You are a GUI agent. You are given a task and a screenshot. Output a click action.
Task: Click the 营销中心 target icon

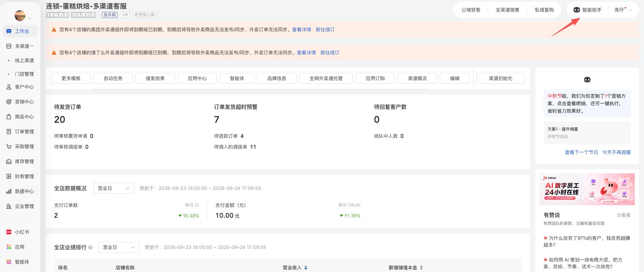click(x=9, y=102)
